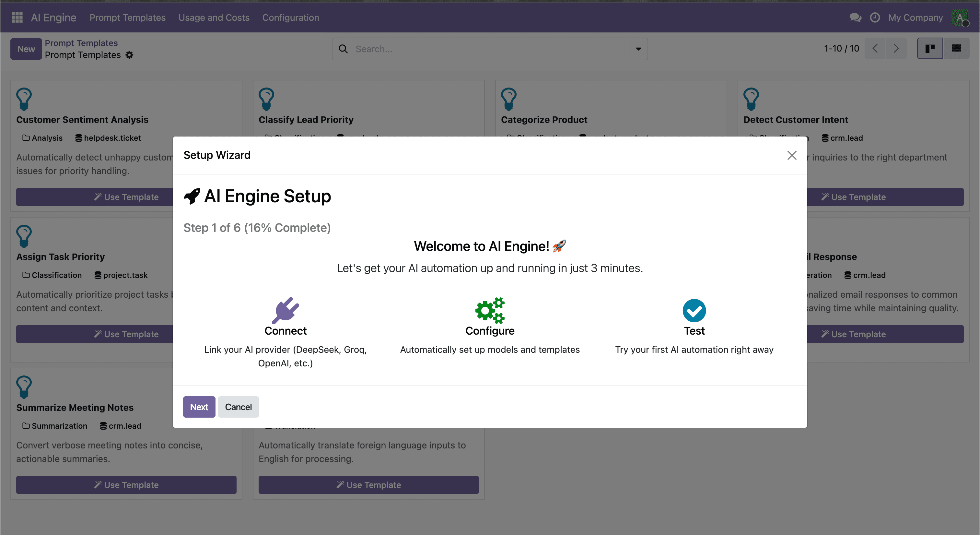Click the Test checkmark icon

(694, 311)
